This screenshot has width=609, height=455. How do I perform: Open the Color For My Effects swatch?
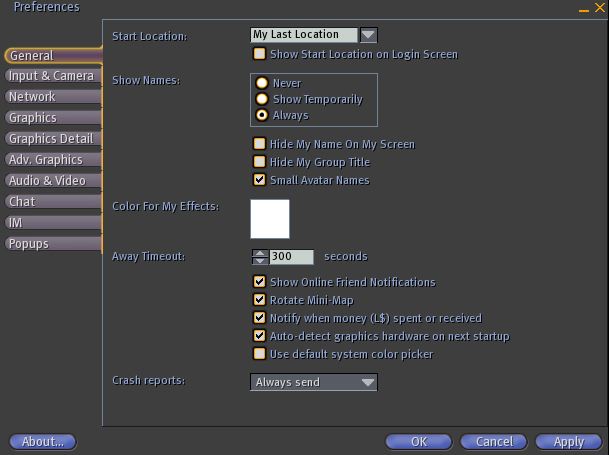point(269,219)
